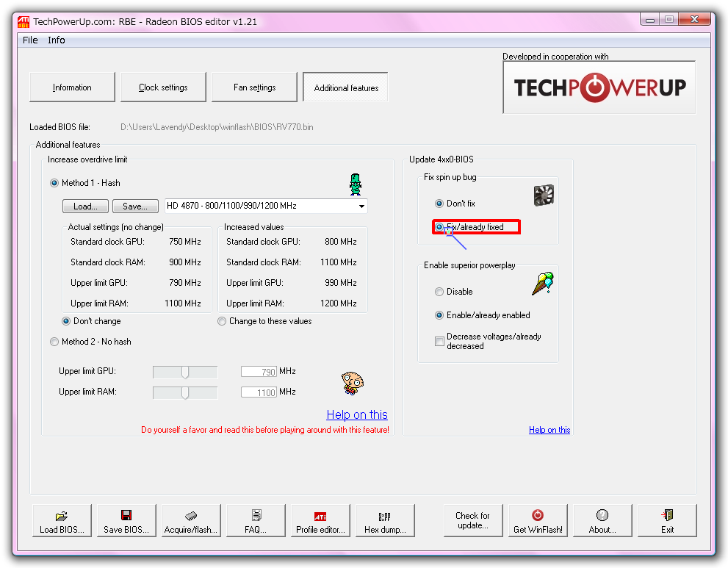Click the Upper limit RAM MHz field
728x568 pixels.
point(259,392)
